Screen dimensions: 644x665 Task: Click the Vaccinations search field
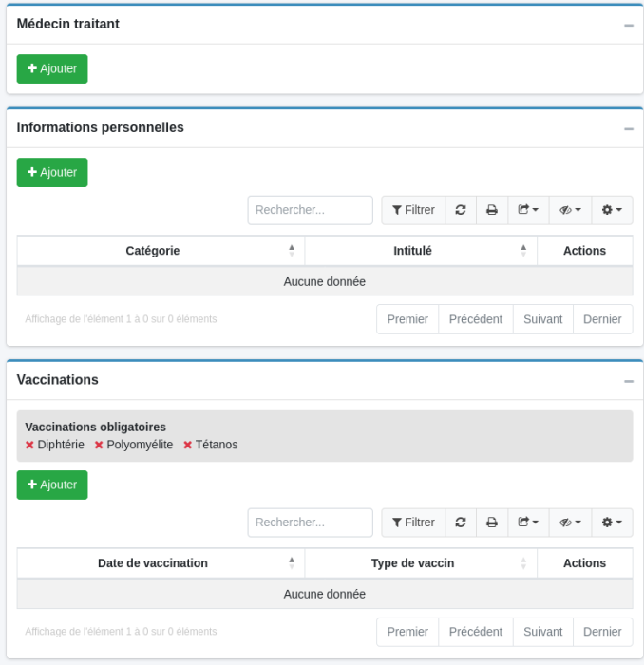[x=310, y=522]
